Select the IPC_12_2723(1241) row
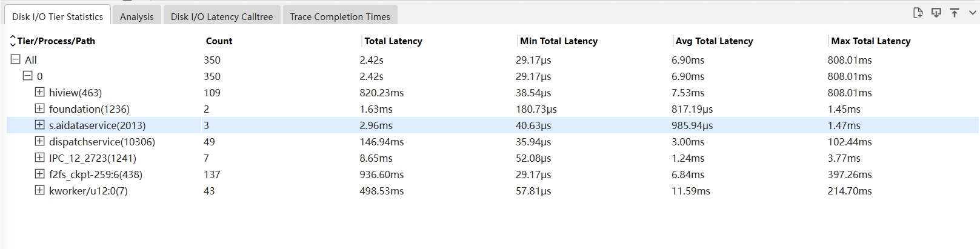The image size is (980, 249). (492, 158)
